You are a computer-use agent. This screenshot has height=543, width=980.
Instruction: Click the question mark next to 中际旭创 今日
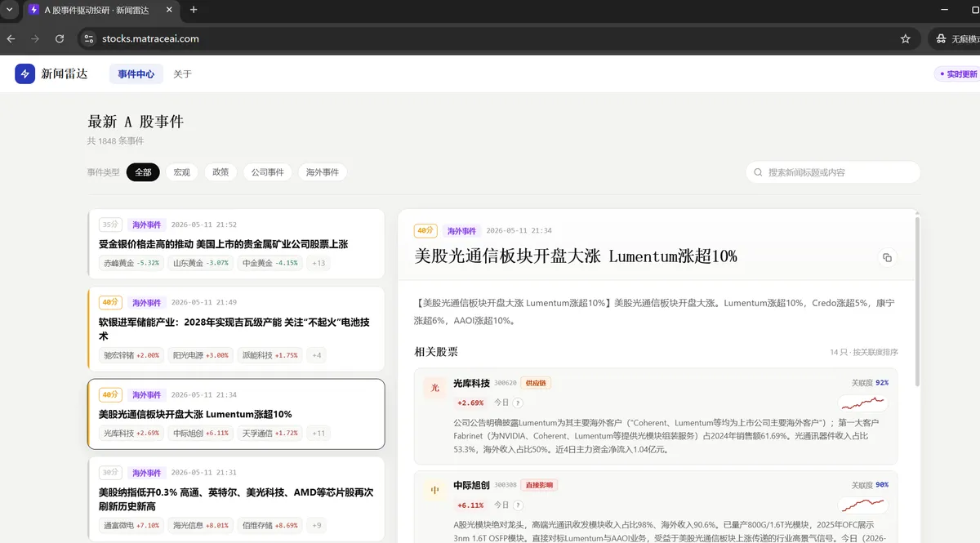(x=518, y=505)
